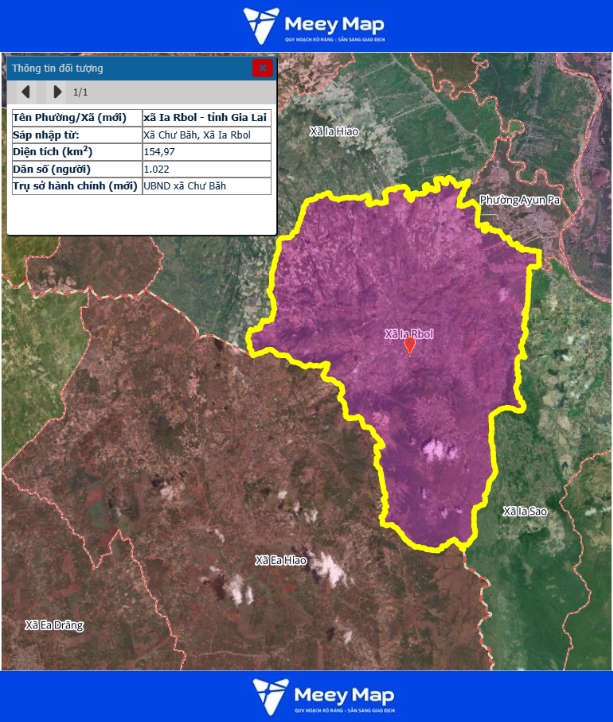The image size is (613, 722).
Task: Go to next record with right arrow
Action: 57,92
